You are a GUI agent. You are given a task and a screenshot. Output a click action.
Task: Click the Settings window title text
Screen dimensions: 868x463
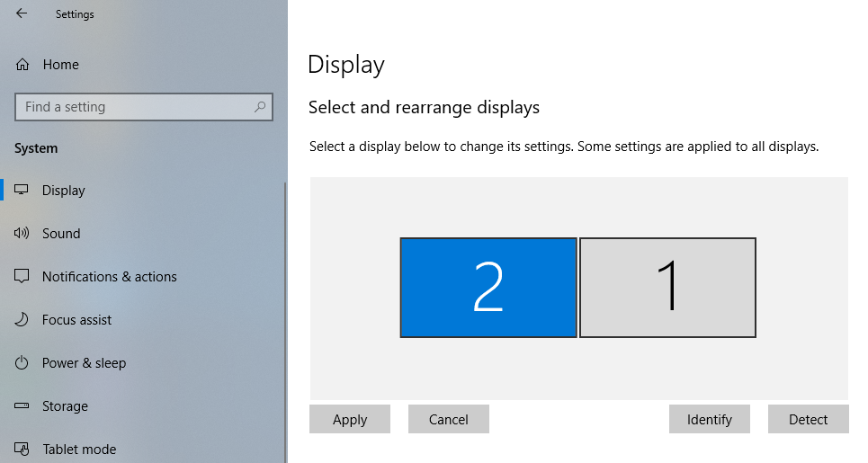coord(75,14)
